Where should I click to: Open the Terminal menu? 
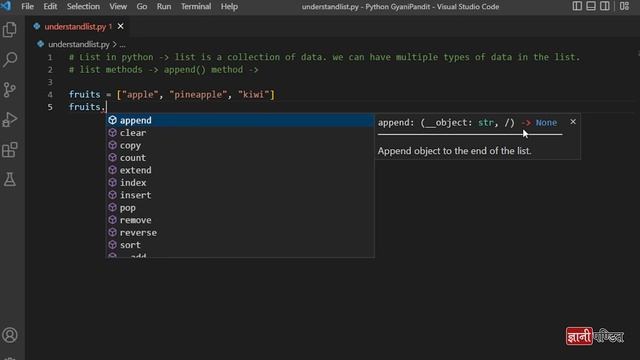196,7
